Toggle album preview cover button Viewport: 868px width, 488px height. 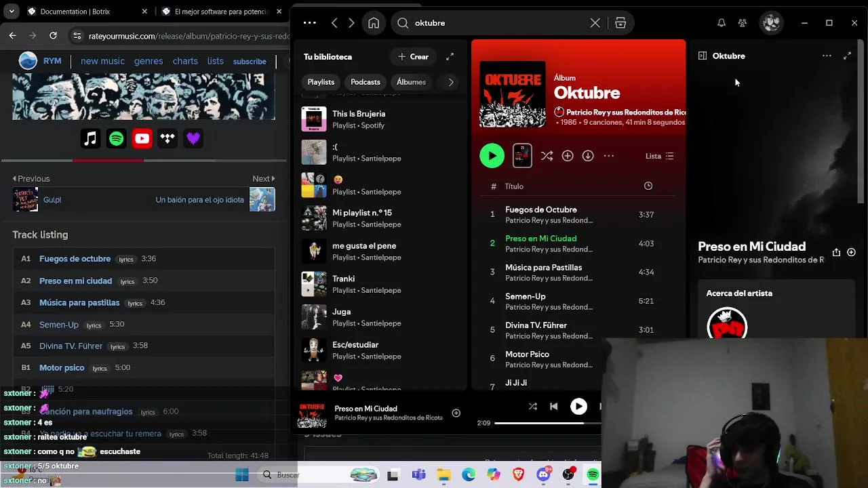(x=522, y=156)
